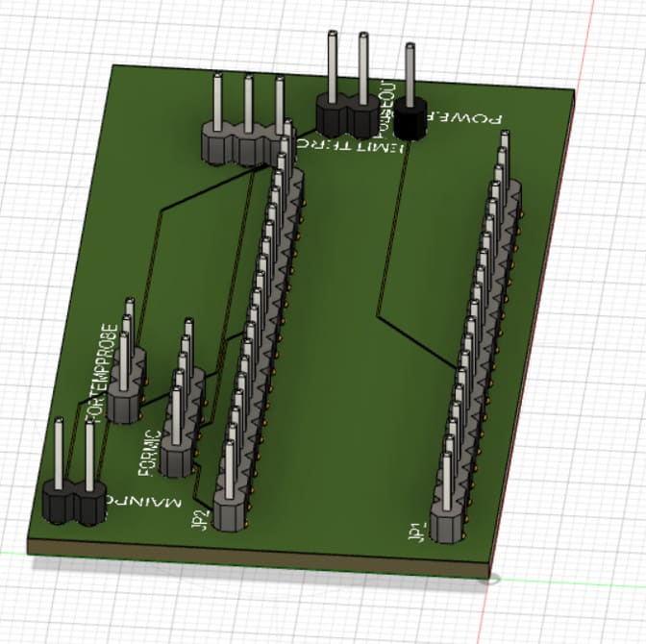Choose the three-pin FORTEMPPROBE header
The width and height of the screenshot is (646, 644).
click(x=127, y=361)
